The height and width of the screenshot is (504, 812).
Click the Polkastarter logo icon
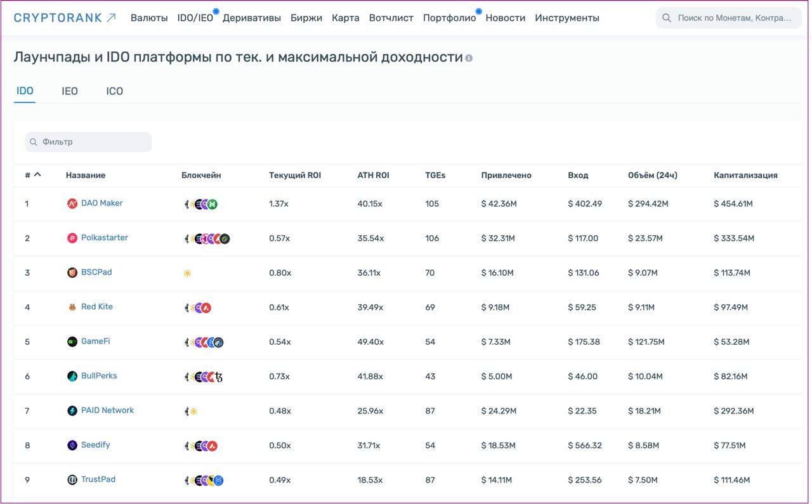(72, 238)
